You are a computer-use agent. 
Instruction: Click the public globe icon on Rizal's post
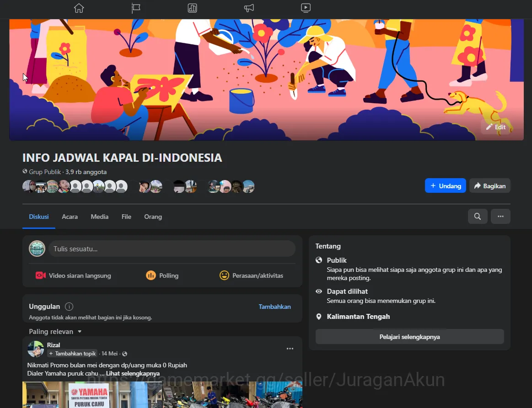pos(124,354)
